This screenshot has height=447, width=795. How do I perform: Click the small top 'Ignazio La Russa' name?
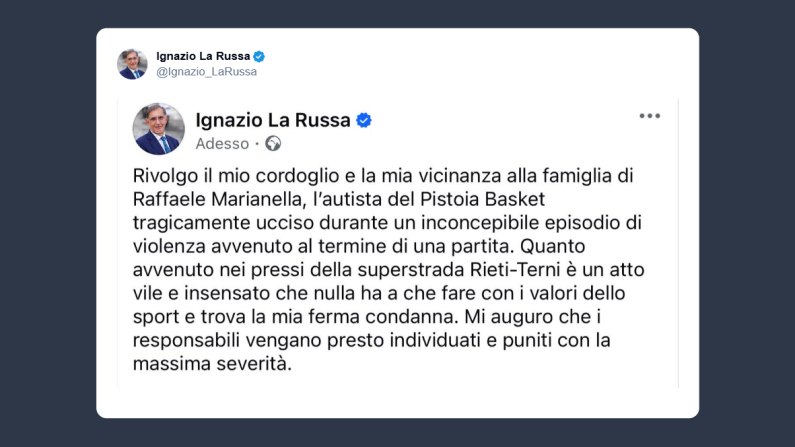point(203,56)
